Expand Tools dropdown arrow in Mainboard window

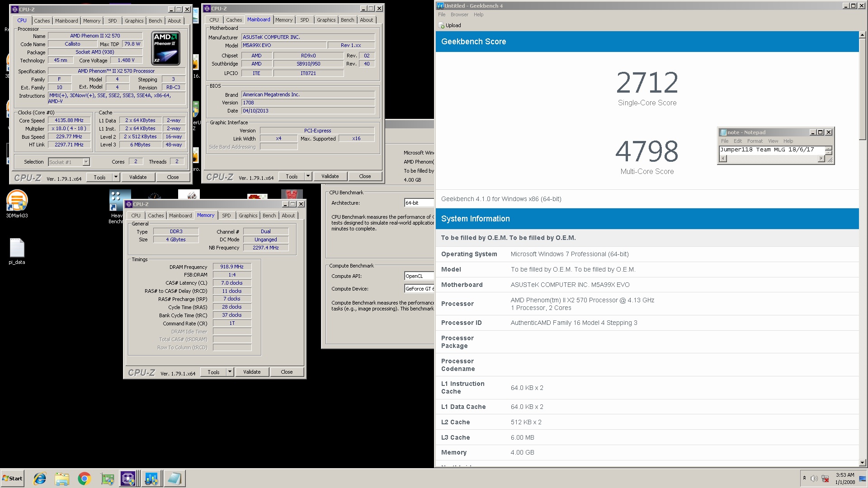point(308,176)
